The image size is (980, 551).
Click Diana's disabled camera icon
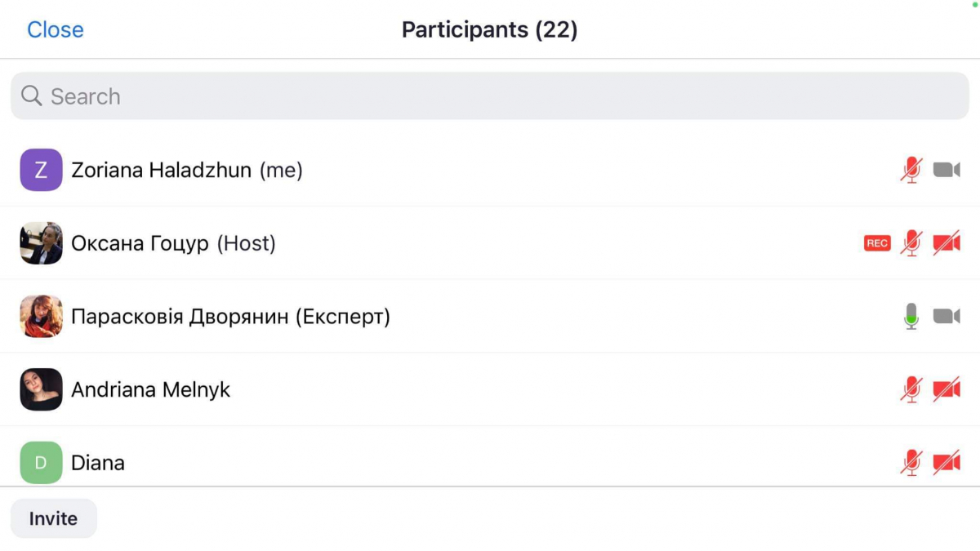point(947,463)
